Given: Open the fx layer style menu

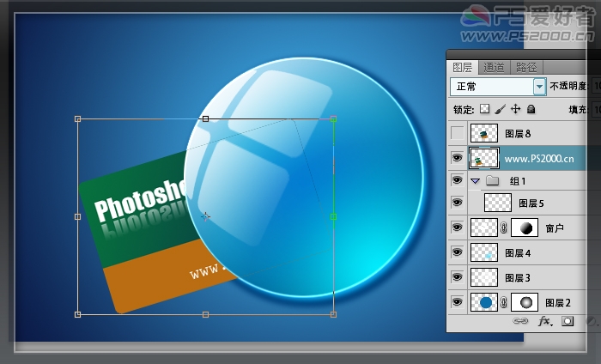Looking at the screenshot, I should click(545, 321).
